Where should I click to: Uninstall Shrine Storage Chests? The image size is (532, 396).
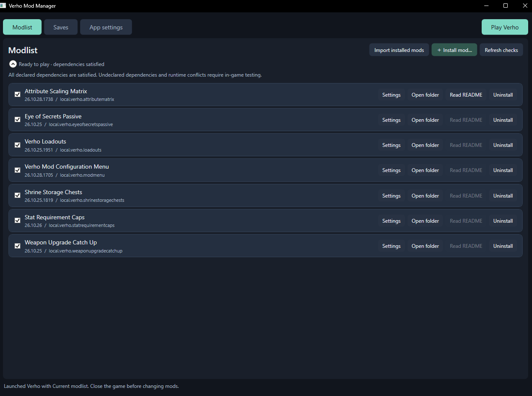(x=503, y=196)
